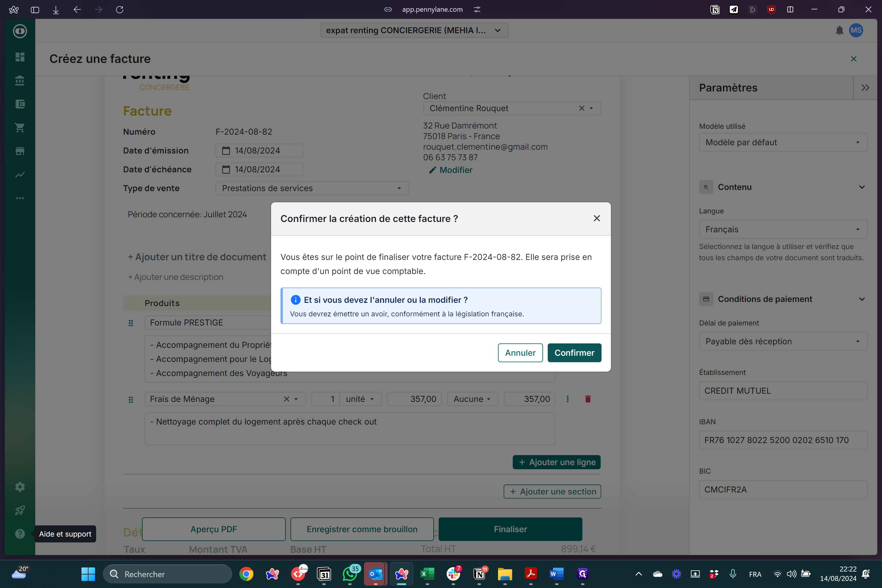Open line options for Frais de Ménage

567,399
